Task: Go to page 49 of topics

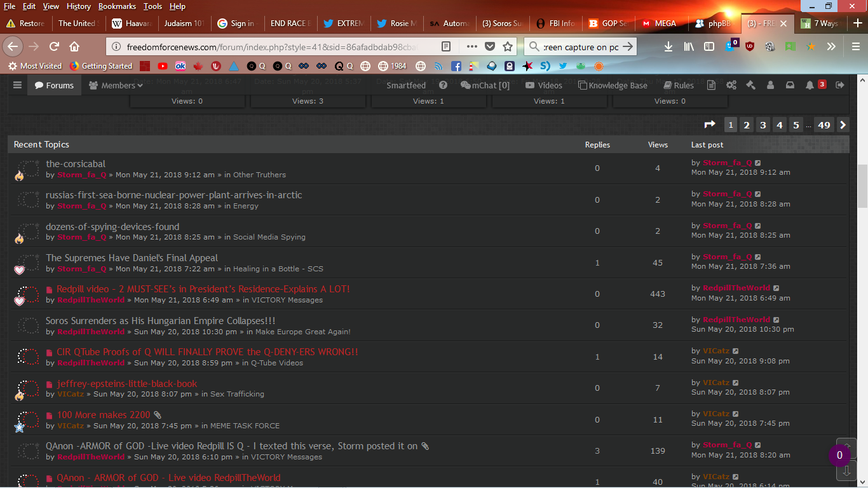Action: [824, 125]
